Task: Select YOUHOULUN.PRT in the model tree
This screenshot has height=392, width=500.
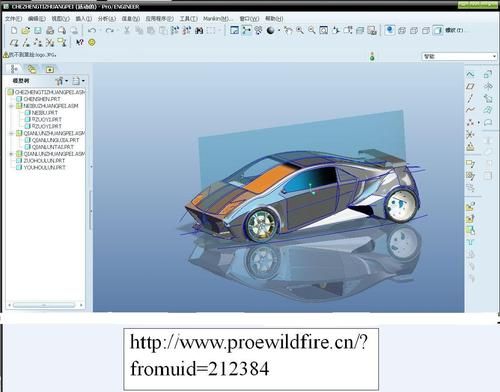Action: pos(44,168)
